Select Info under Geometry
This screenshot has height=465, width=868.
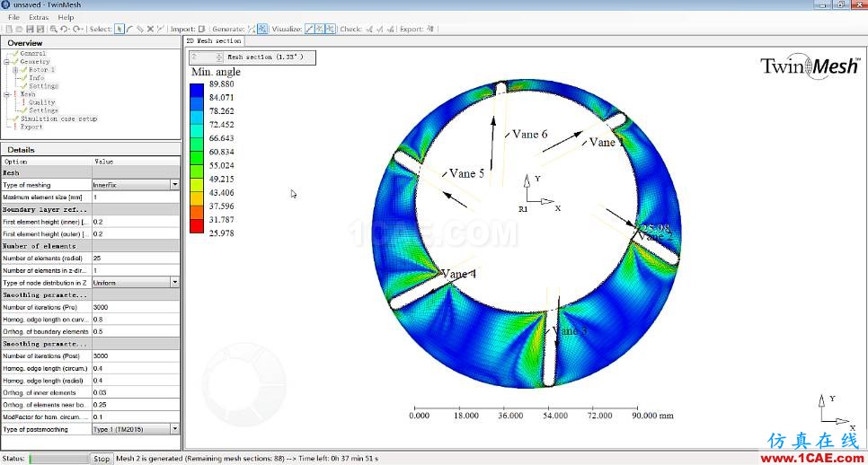(37, 78)
